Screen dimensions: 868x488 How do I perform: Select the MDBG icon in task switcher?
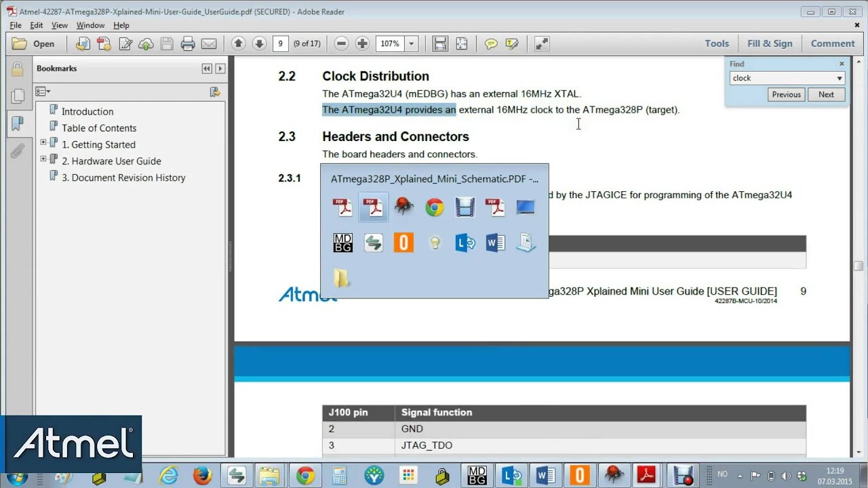pyautogui.click(x=343, y=243)
